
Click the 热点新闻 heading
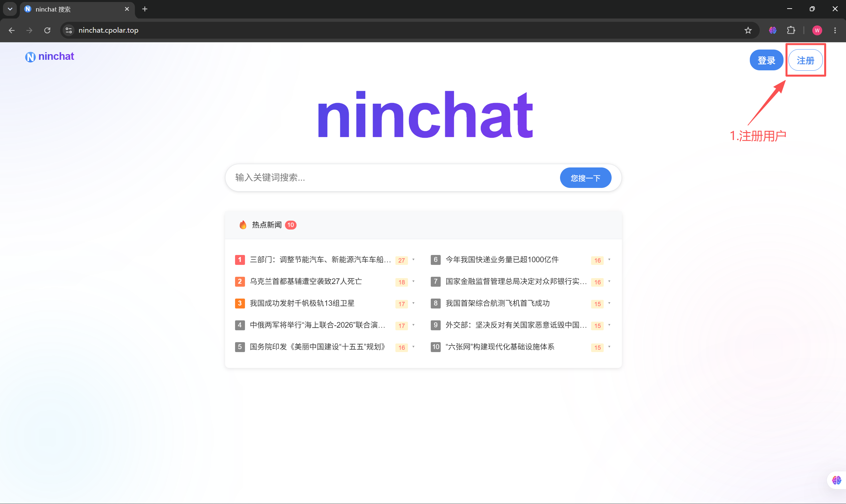(267, 225)
